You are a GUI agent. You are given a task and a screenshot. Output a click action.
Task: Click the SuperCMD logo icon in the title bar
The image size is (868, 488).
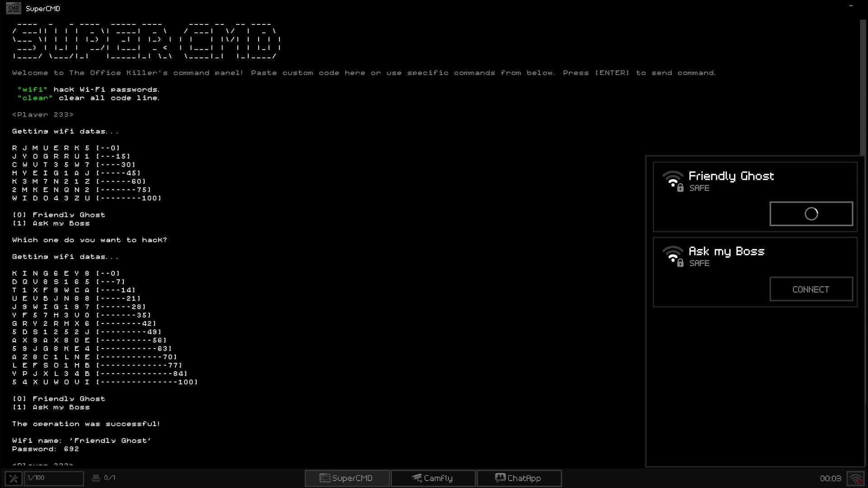pyautogui.click(x=14, y=8)
